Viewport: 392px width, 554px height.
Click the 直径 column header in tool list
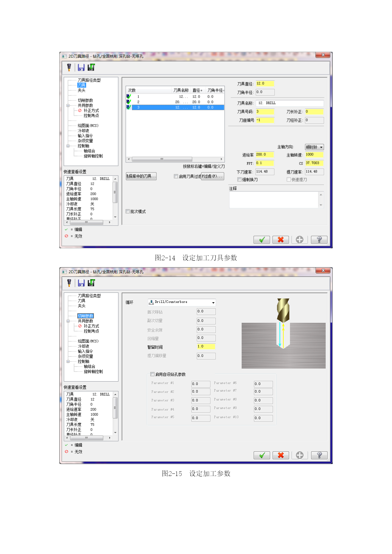coord(198,90)
